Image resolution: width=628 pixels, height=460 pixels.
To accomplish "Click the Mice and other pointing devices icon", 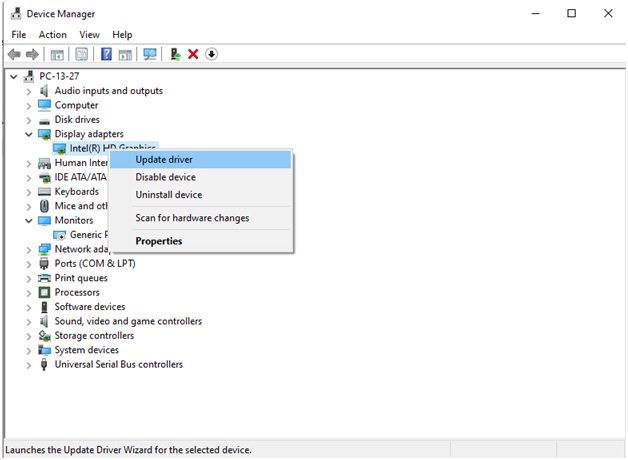I will [x=44, y=206].
